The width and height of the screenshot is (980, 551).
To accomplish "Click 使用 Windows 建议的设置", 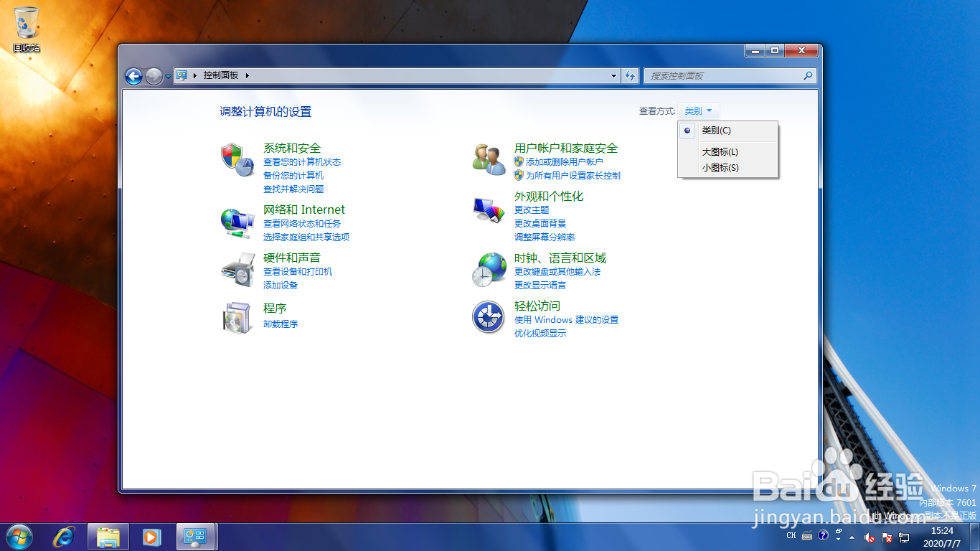I will point(566,320).
